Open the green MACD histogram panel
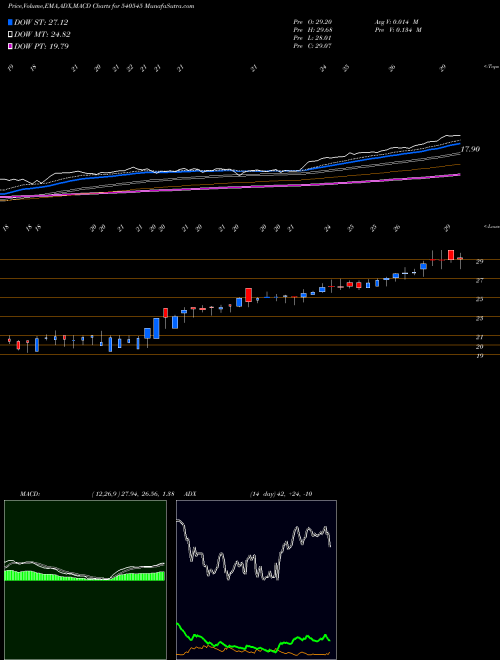 point(85,580)
